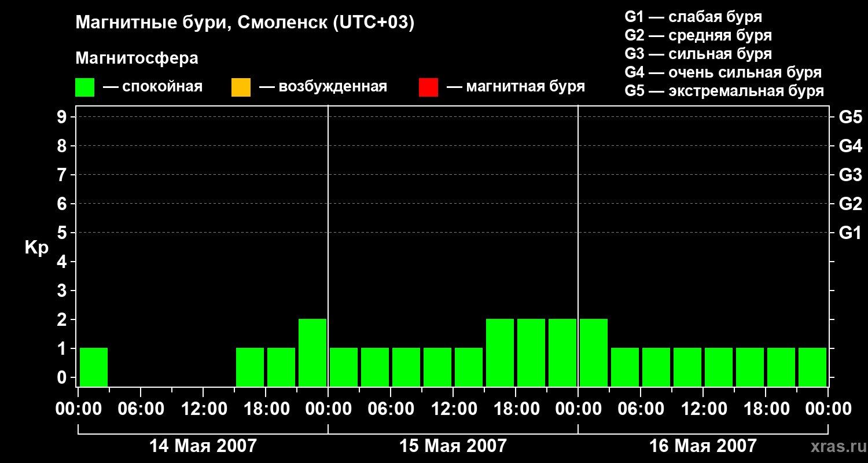Click the Kp axis title
Image resolution: width=868 pixels, height=463 pixels.
tap(36, 248)
